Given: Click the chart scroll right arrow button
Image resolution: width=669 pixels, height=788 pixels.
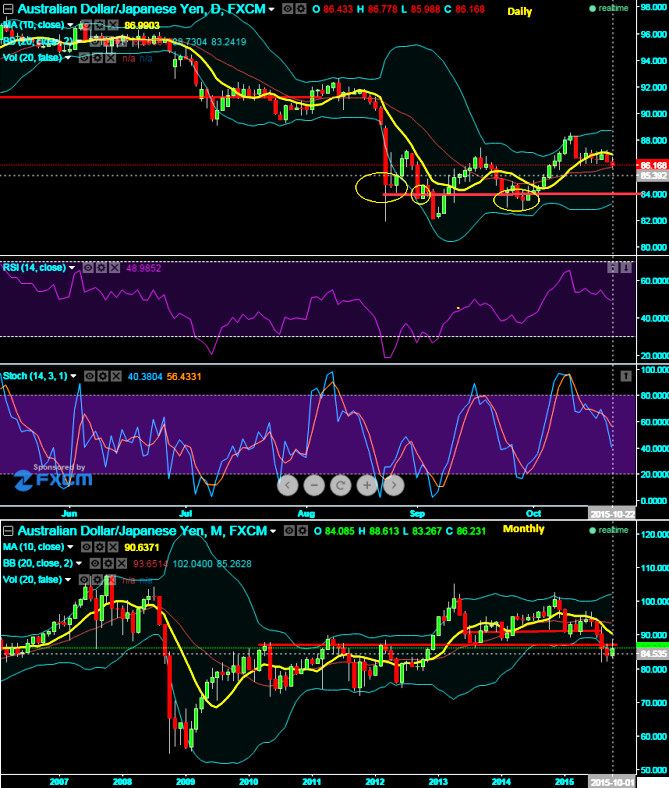Looking at the screenshot, I should click(394, 485).
